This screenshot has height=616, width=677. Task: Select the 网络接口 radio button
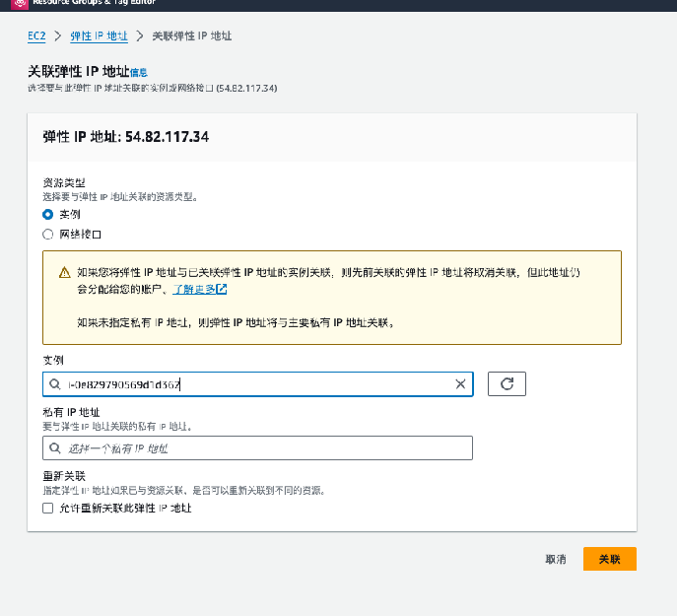(x=47, y=235)
